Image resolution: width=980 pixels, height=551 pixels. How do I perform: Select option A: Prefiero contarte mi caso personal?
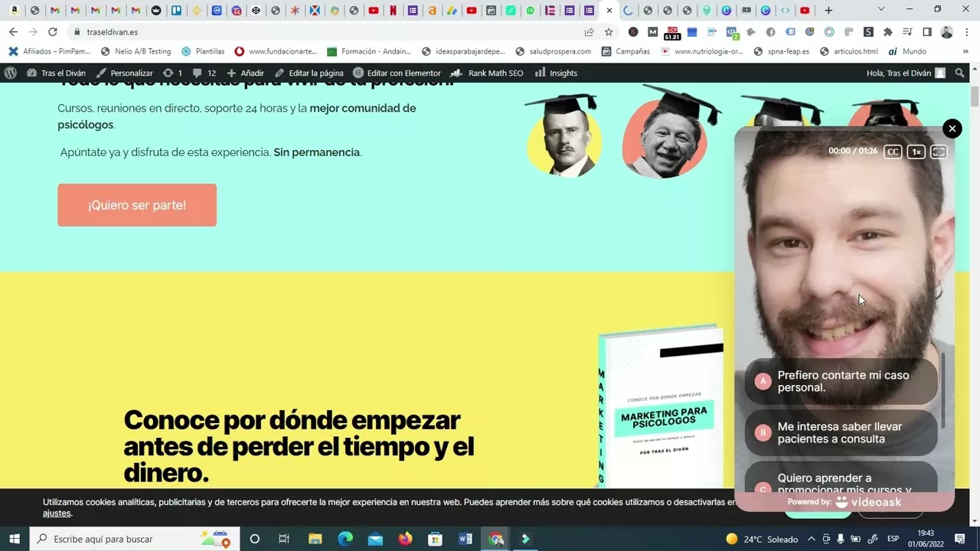coord(841,381)
